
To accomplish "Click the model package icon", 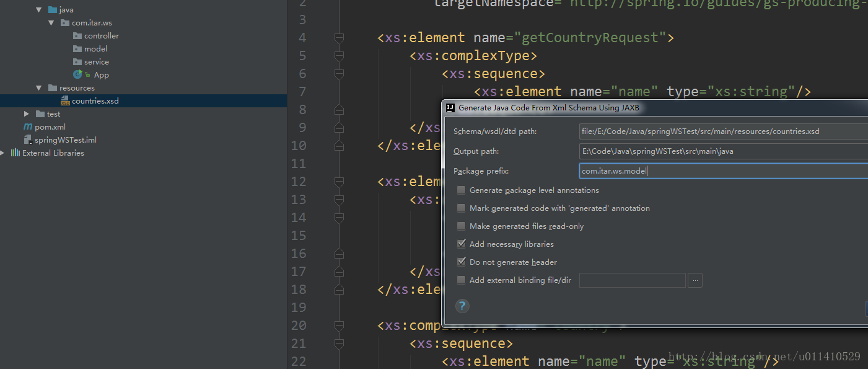I will pyautogui.click(x=77, y=49).
